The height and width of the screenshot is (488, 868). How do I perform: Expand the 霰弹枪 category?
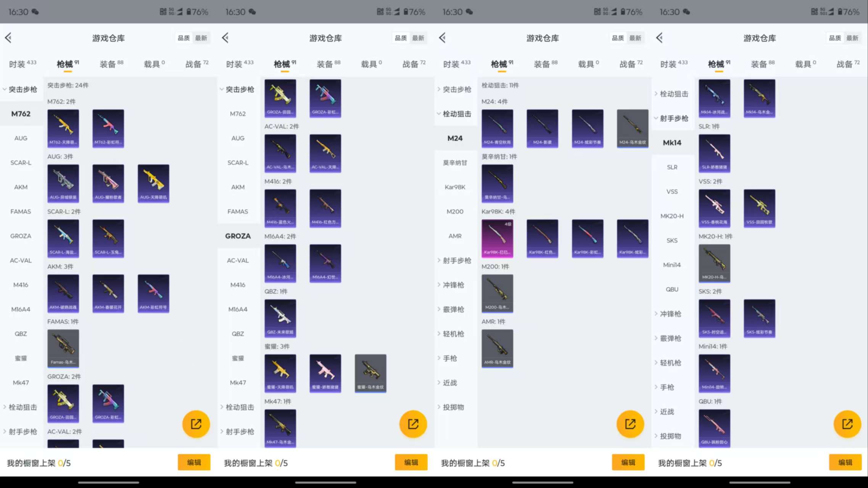pyautogui.click(x=454, y=309)
